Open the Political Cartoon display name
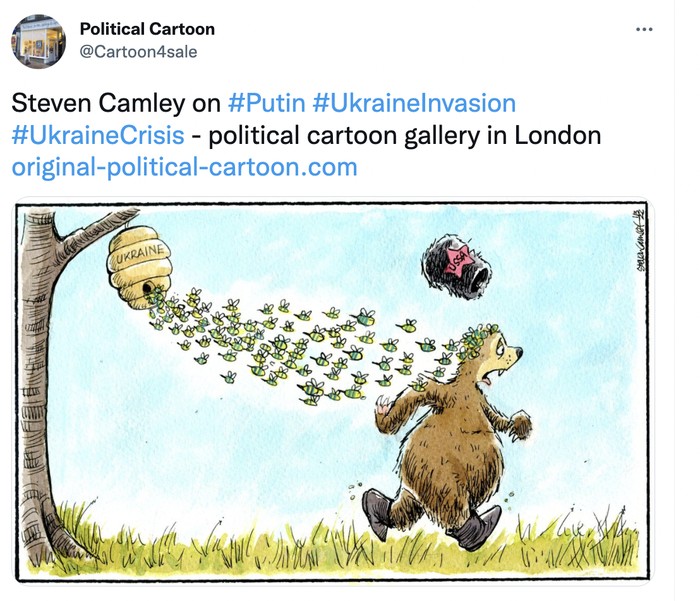The height and width of the screenshot is (601, 700). coord(147,29)
